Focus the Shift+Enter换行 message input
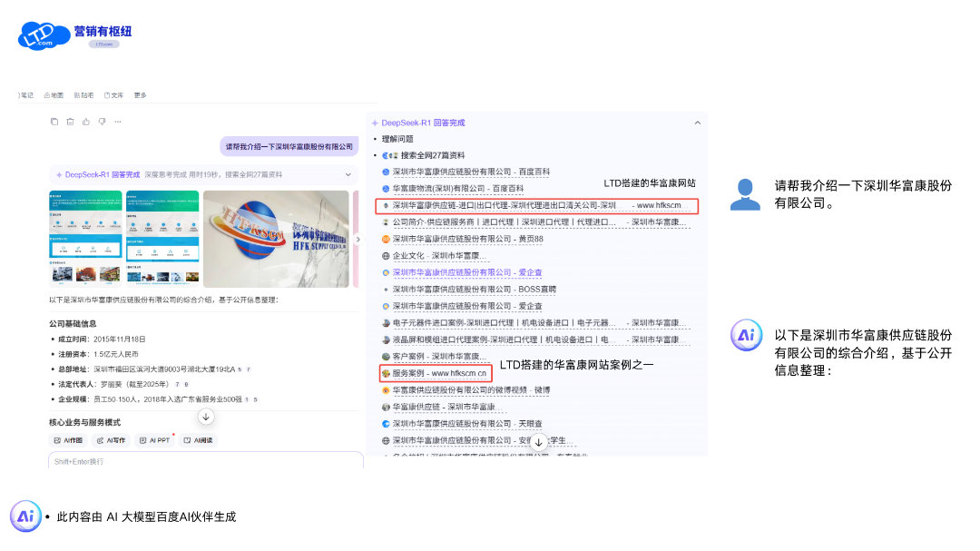This screenshot has width=980, height=551. click(206, 461)
